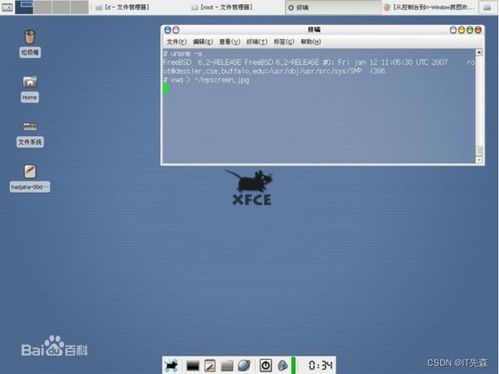This screenshot has height=374, width=499.
Task: Open the 帮助(H) menu in terminal
Action: click(311, 42)
